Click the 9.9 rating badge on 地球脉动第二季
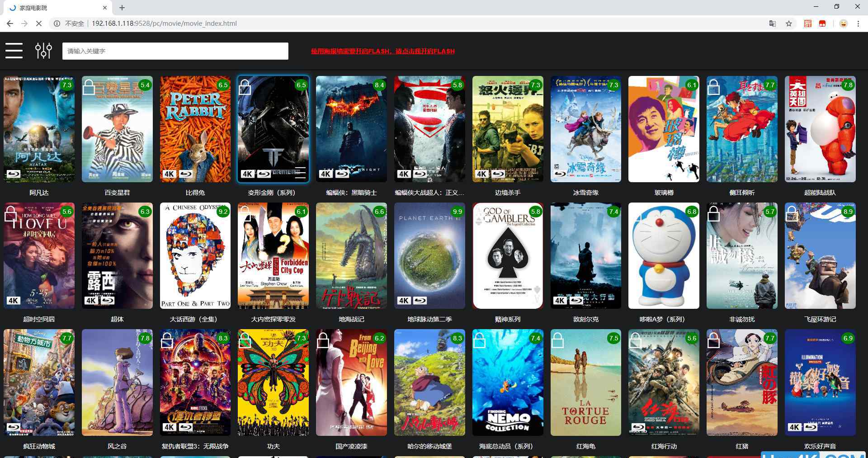This screenshot has width=868, height=458. click(458, 212)
